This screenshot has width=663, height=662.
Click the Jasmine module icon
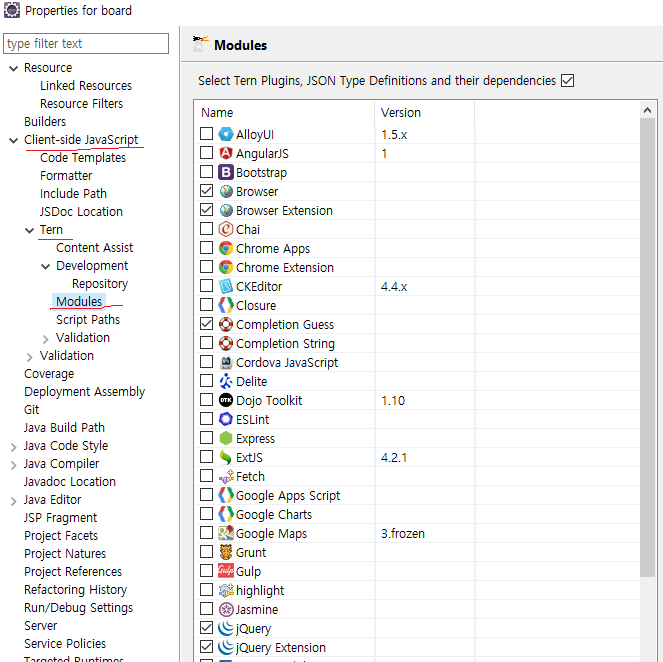[x=226, y=609]
